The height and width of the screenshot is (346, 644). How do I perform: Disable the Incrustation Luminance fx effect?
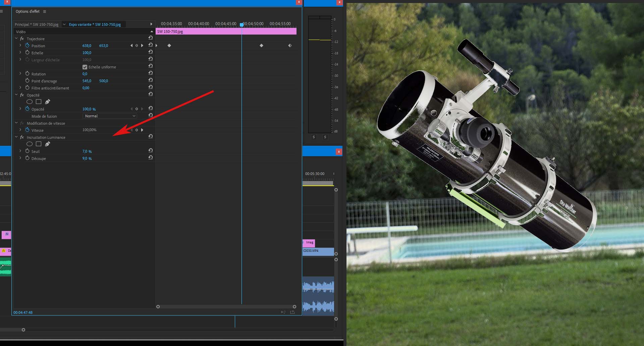22,137
